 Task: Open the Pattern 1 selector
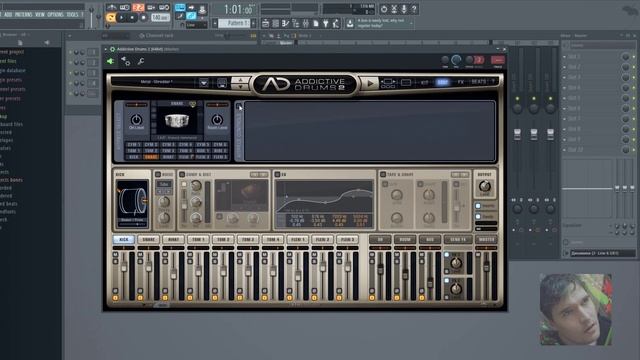coord(234,23)
